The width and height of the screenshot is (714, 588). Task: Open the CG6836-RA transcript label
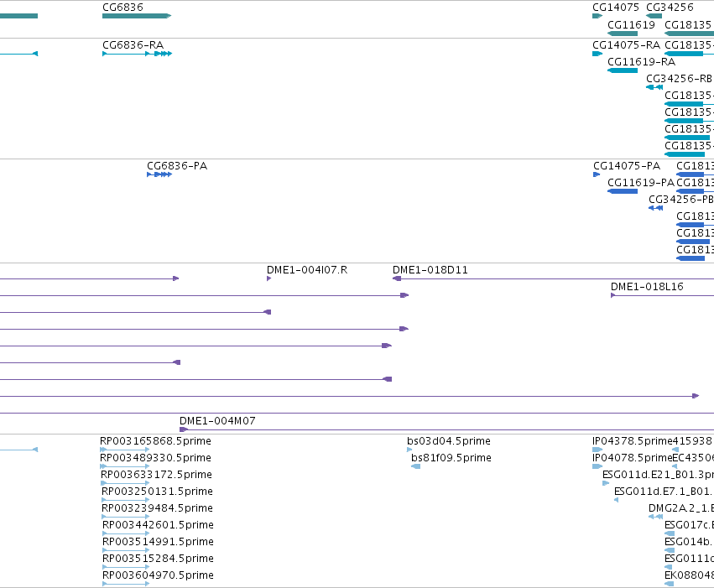(x=133, y=45)
